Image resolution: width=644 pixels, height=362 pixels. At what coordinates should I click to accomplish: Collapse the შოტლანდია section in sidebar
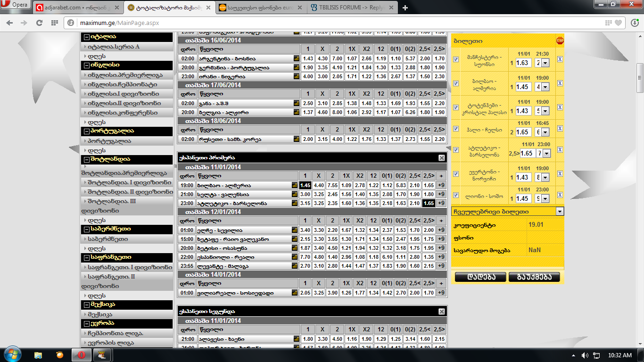click(x=86, y=159)
